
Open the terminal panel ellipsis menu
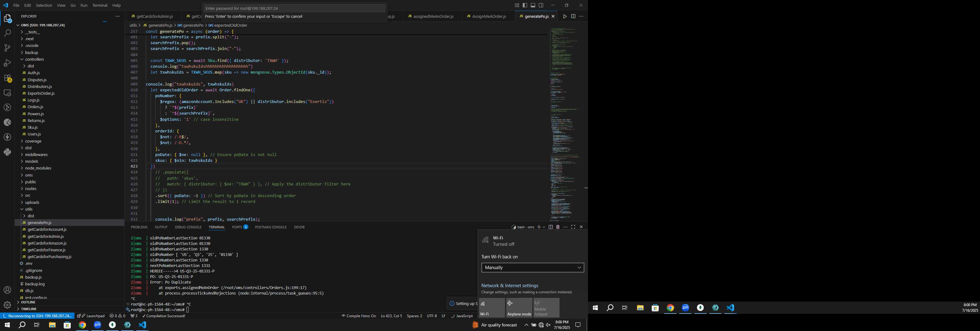565,227
